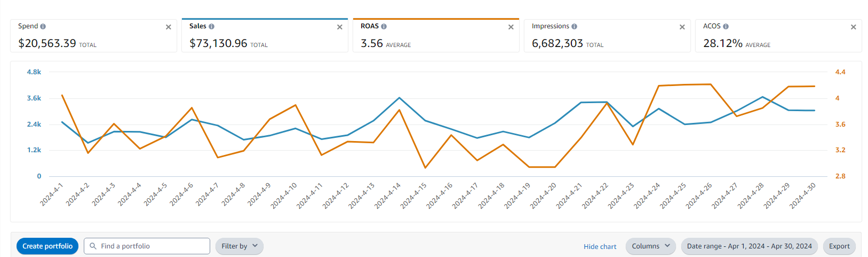Click the ACOS info icon
The width and height of the screenshot is (868, 257).
[x=726, y=26]
